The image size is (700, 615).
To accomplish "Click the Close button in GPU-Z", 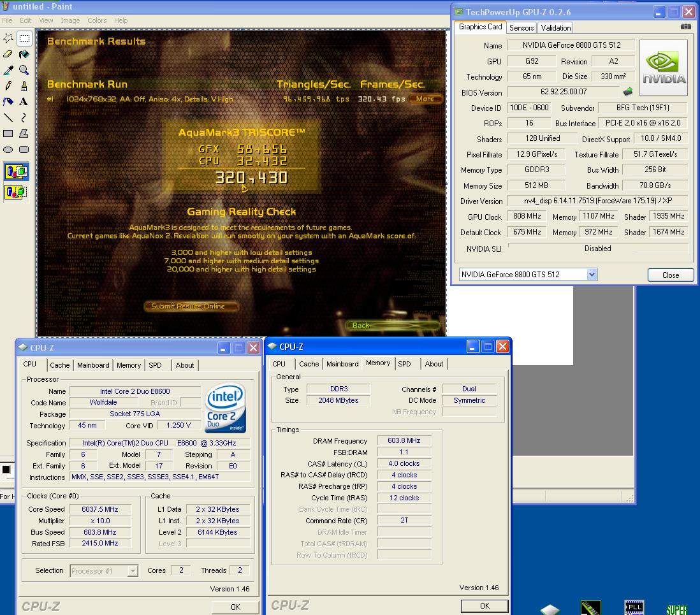I will pos(671,275).
